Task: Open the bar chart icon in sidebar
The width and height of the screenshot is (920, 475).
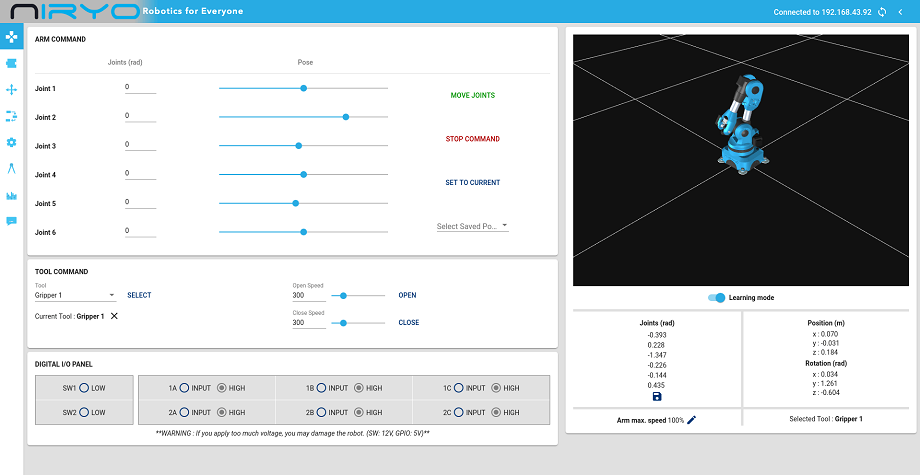Action: [11, 195]
